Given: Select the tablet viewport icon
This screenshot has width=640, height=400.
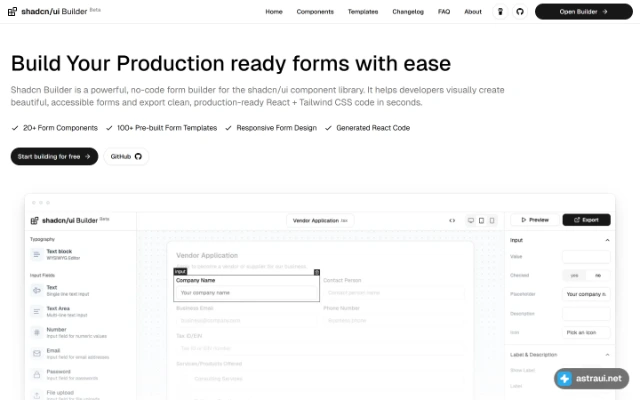Looking at the screenshot, I should tap(481, 220).
